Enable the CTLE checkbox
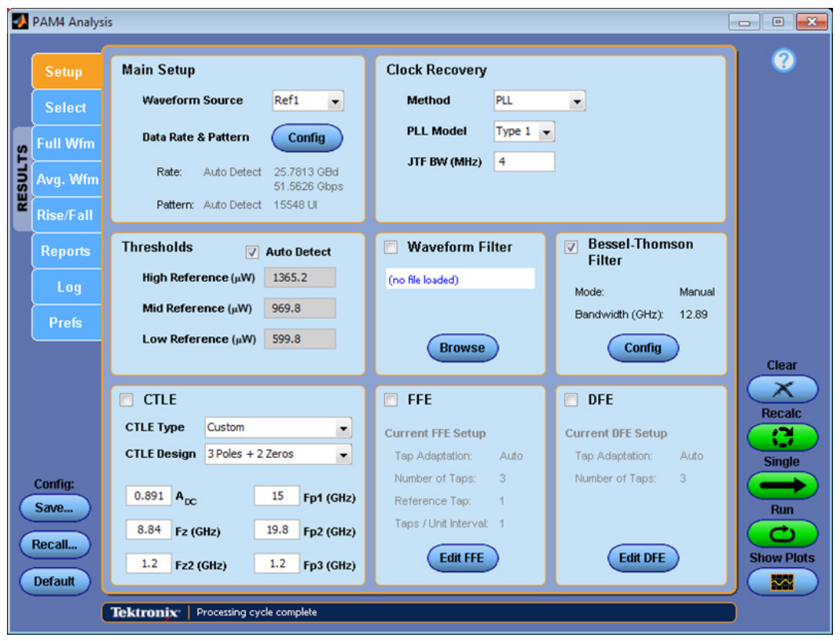This screenshot has width=840, height=641. (126, 399)
